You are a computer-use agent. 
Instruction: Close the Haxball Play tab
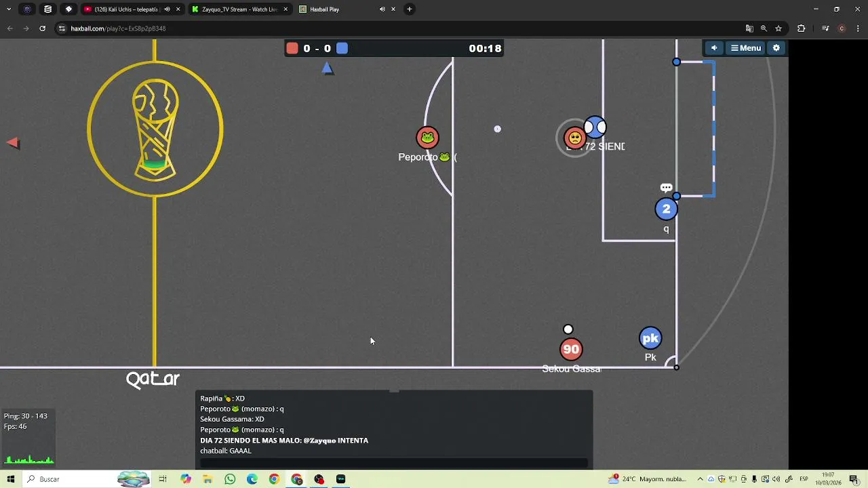coord(393,9)
